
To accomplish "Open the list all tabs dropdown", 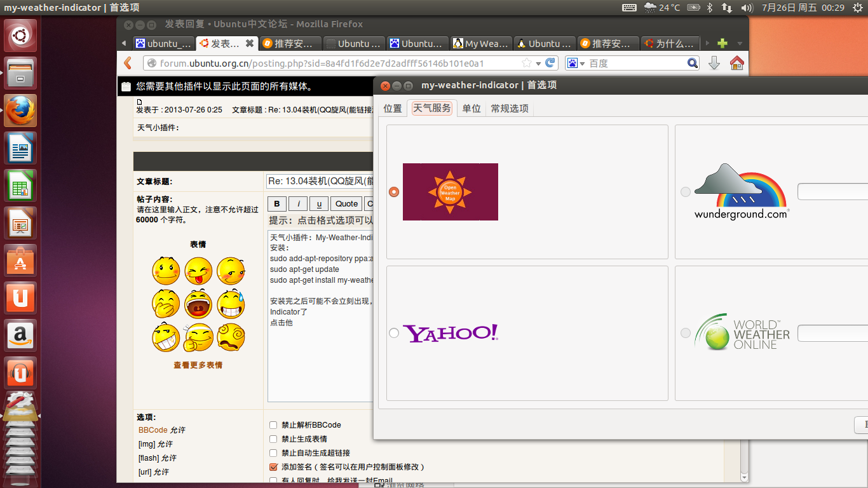I will click(x=740, y=44).
